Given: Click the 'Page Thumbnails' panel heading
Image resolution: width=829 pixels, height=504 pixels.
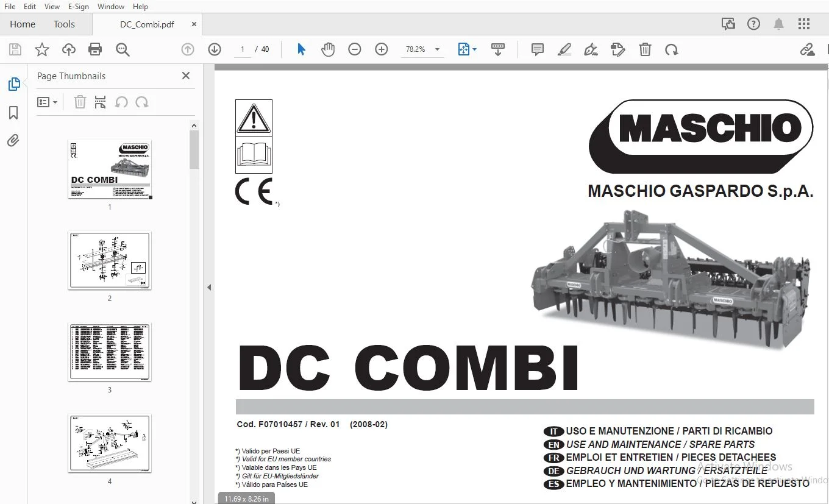Looking at the screenshot, I should [71, 76].
